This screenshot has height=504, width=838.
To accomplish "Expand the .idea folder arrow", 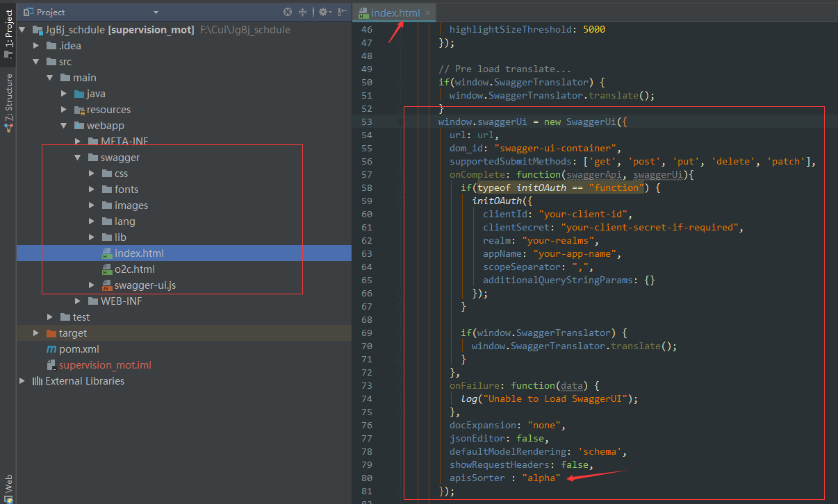I will point(37,46).
